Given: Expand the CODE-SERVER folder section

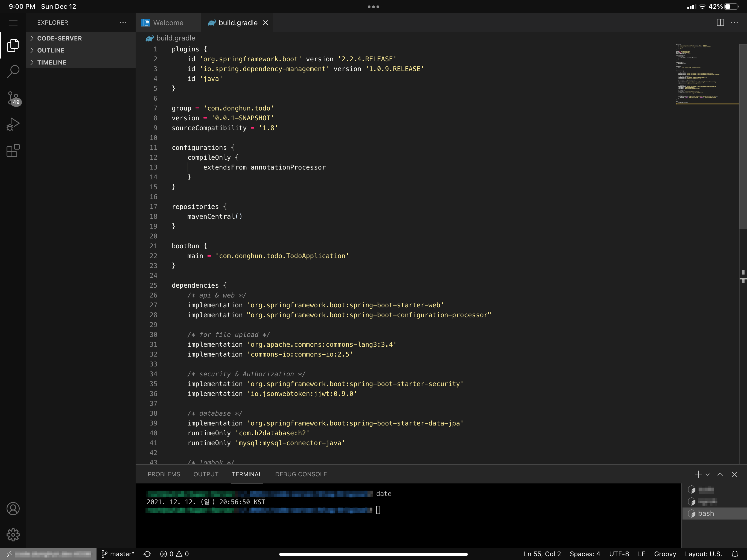Looking at the screenshot, I should [x=81, y=38].
